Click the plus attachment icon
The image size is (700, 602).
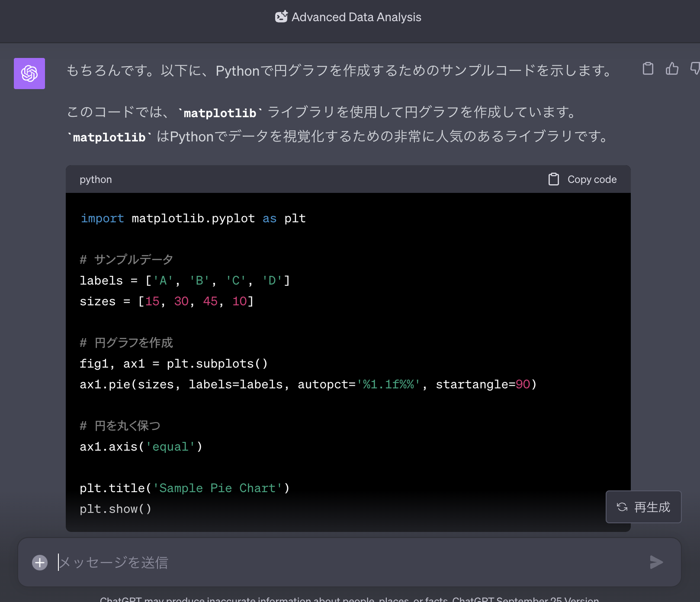tap(40, 562)
